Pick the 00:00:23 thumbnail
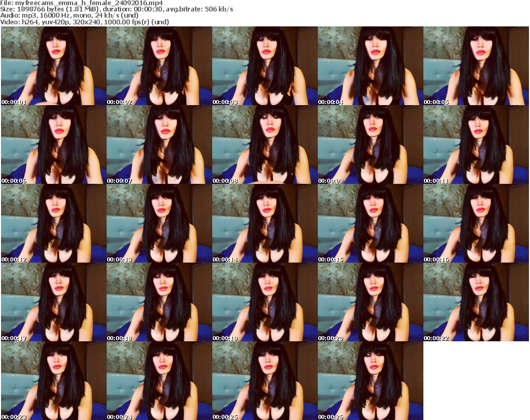530x420 pixels. 54,381
